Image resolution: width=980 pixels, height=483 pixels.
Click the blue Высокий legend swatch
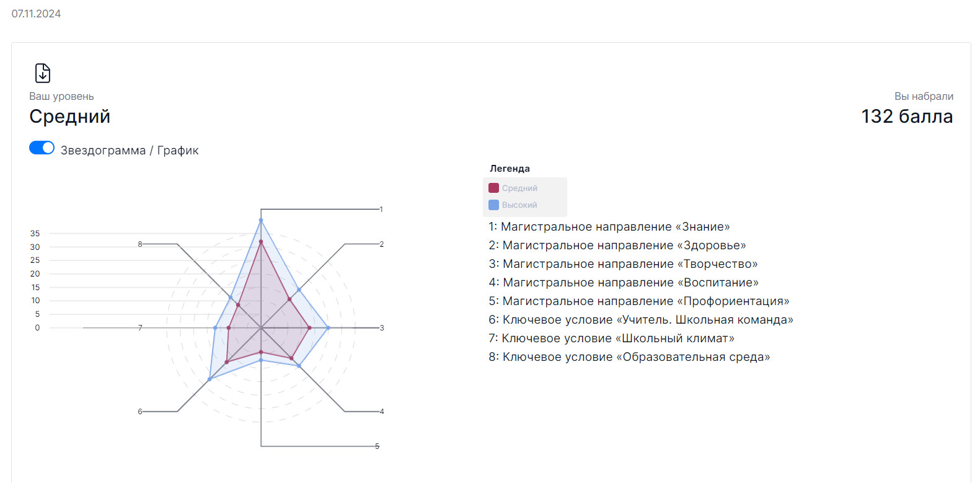493,205
